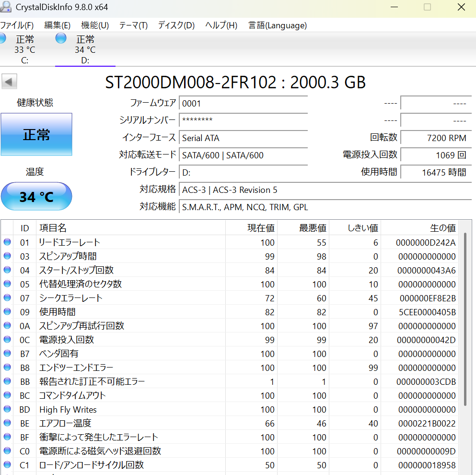Click status orb for BF 衝撃 error rate row
476x475 pixels.
(x=7, y=437)
